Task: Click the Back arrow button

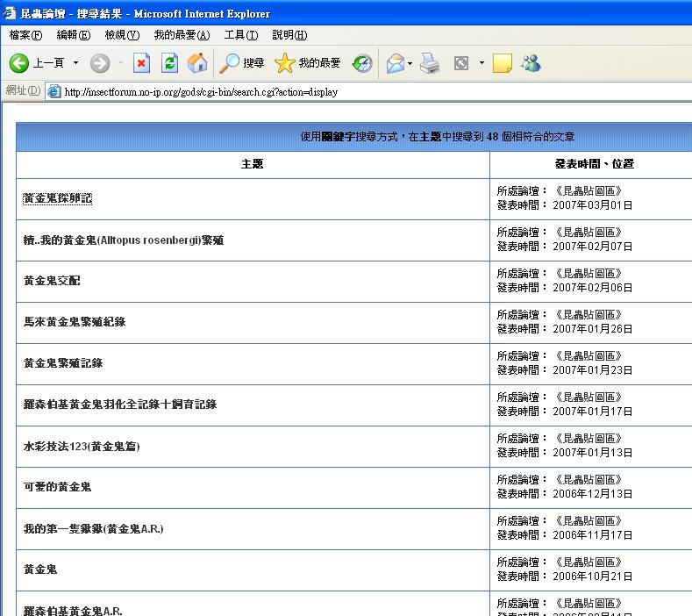Action: coord(19,63)
